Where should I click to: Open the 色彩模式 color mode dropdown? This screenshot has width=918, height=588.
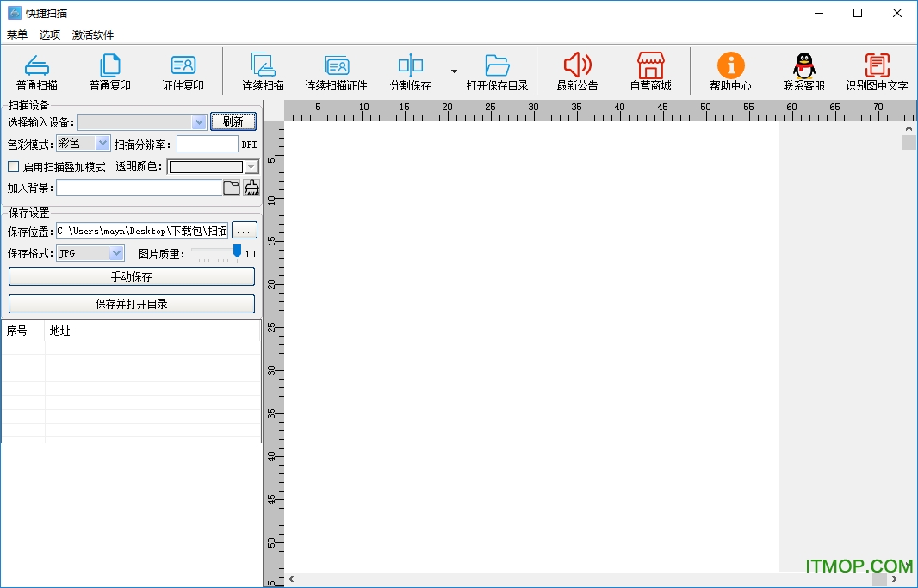click(103, 144)
